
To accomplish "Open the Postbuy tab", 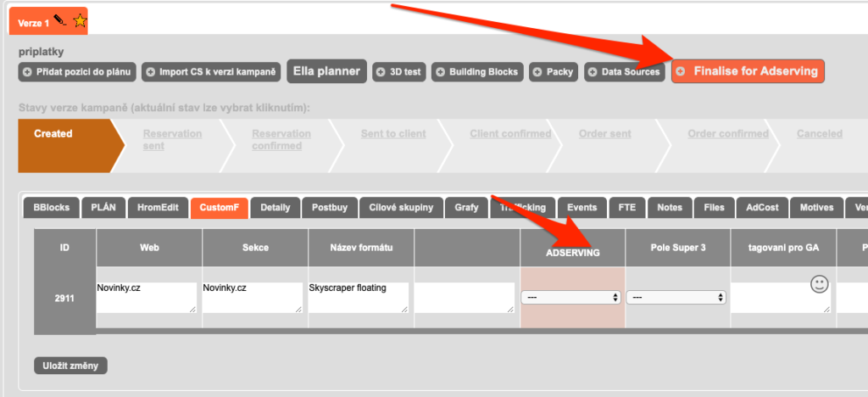I will 328,208.
